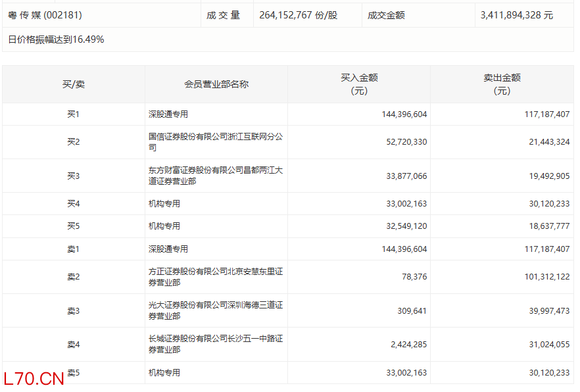The image size is (580, 392).
Task: Click the L70.CN watermark logo
Action: click(x=34, y=379)
